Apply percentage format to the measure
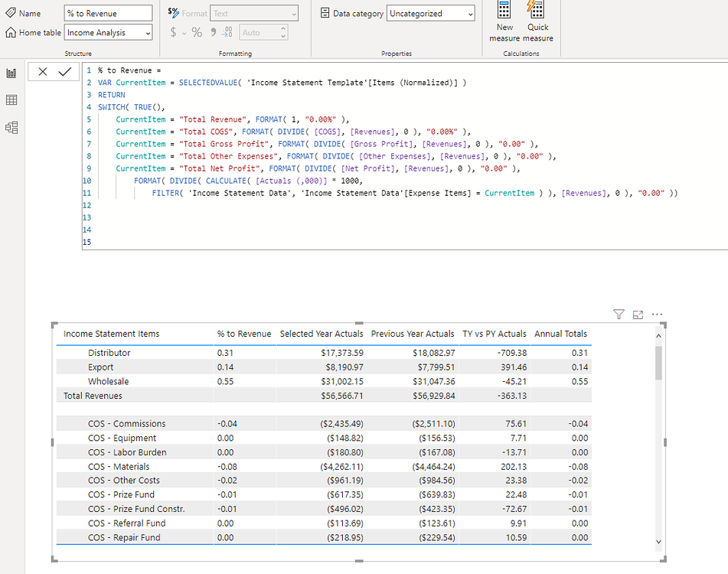The height and width of the screenshot is (574, 728). click(198, 32)
